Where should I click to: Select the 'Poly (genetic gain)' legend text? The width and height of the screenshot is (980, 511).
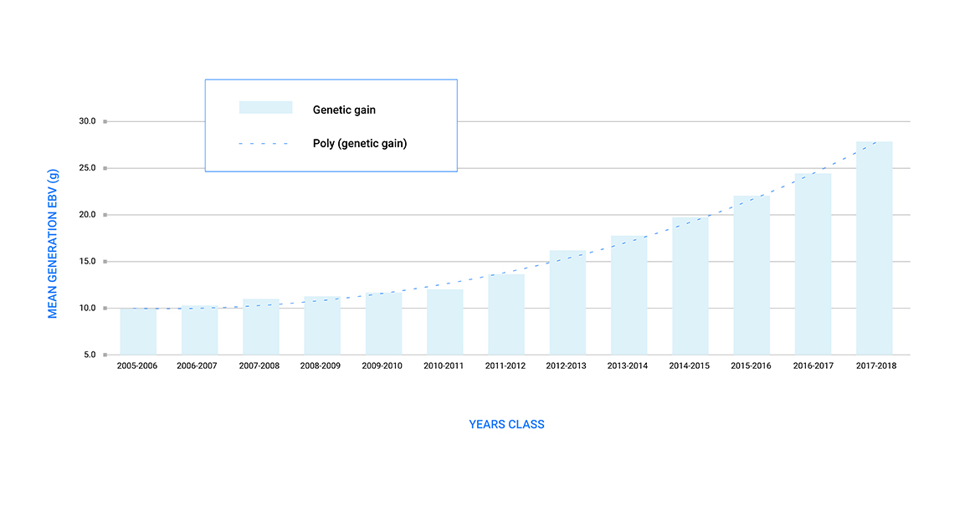[x=360, y=144]
